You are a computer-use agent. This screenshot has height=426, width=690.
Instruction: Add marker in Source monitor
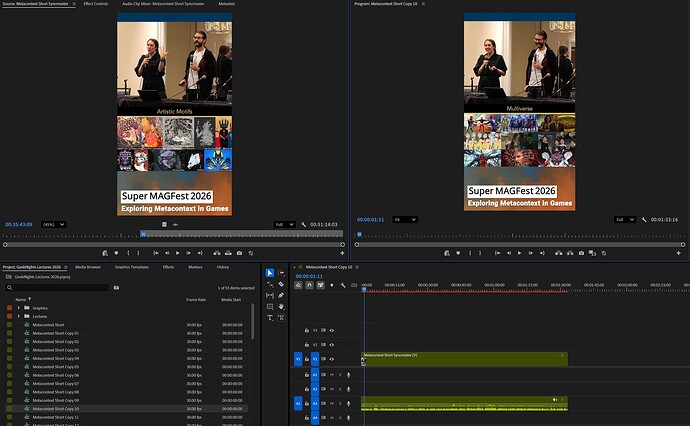tap(116, 253)
